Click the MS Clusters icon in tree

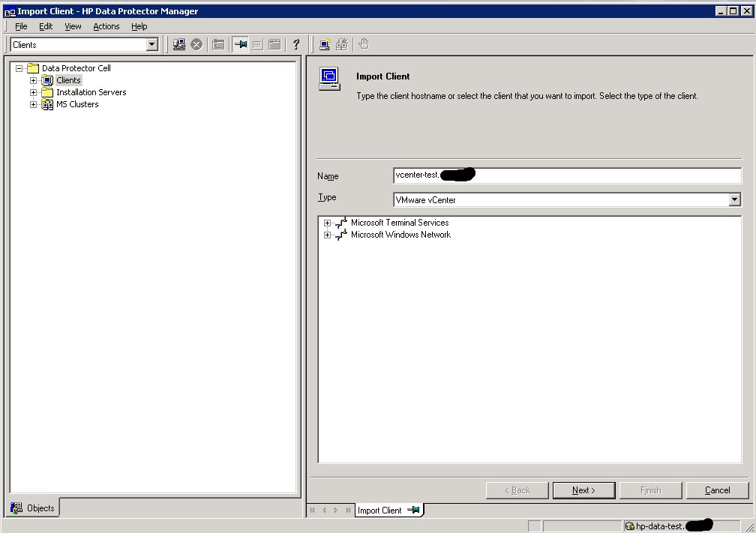click(47, 104)
